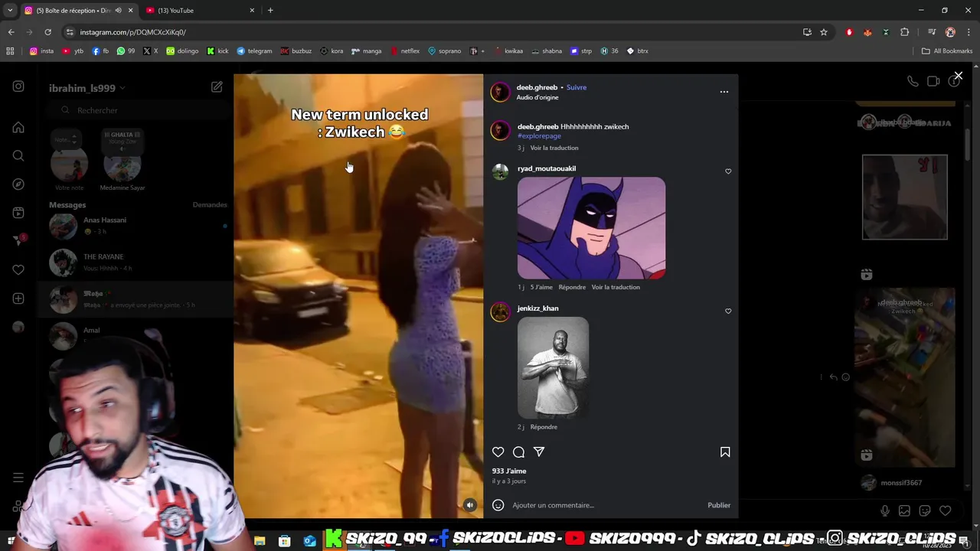
Task: Click the instagram.com address bar
Action: [x=429, y=32]
